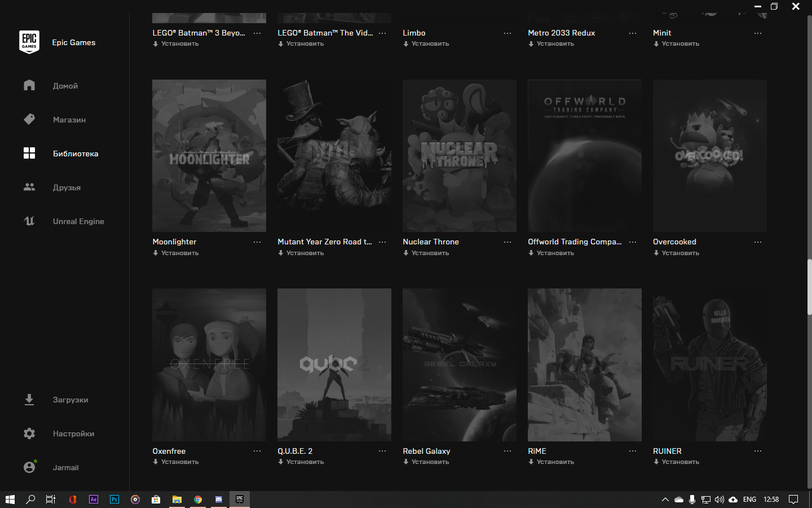
Task: Select the Магазин store tag icon
Action: 29,119
